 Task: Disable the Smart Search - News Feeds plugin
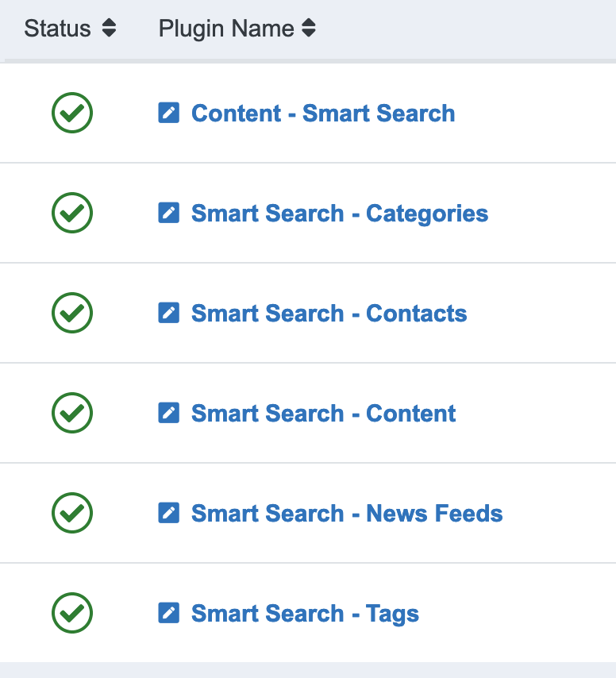tap(72, 513)
